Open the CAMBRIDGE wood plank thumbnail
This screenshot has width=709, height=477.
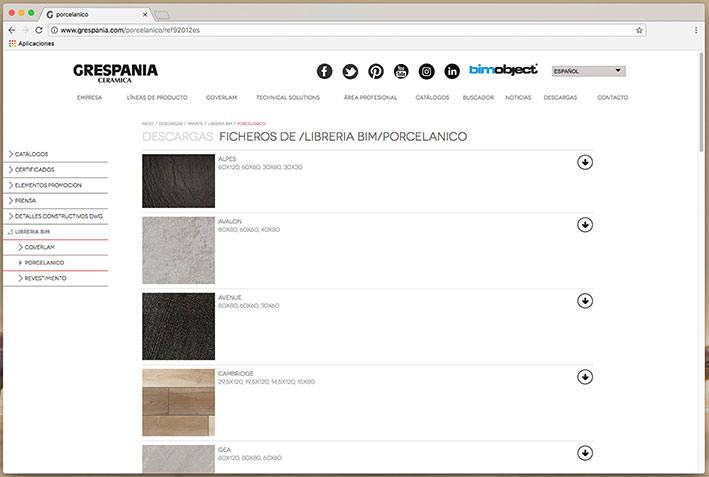tap(179, 402)
